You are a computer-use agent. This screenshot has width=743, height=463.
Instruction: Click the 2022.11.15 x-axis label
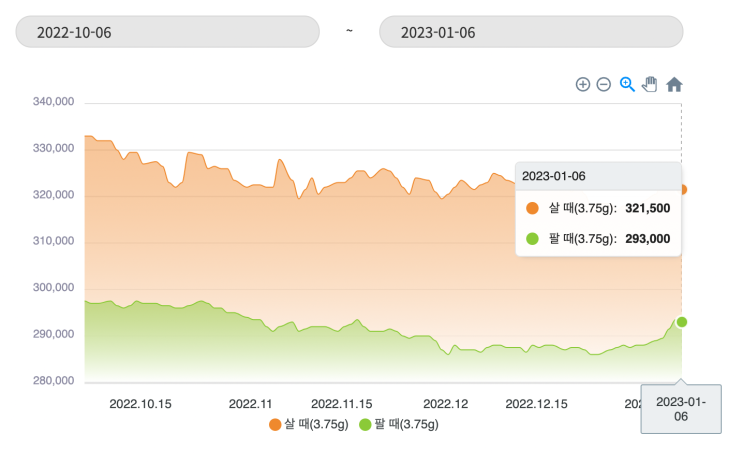pos(342,404)
